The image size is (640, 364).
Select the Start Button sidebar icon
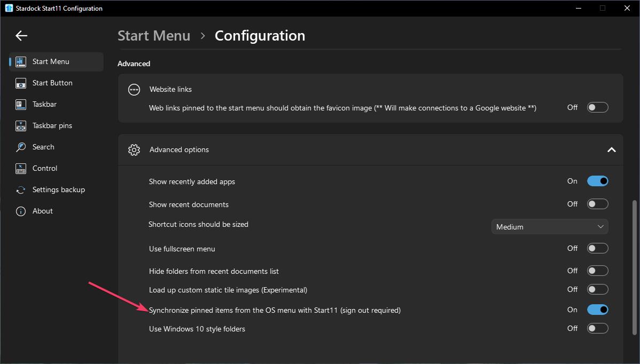pyautogui.click(x=21, y=83)
